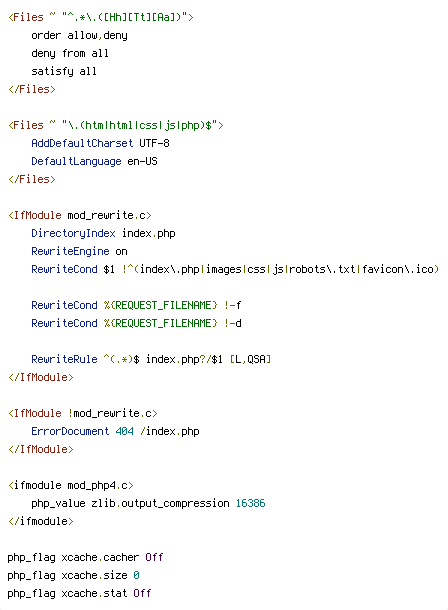Click the 404 error code number
The width and height of the screenshot is (448, 610).
click(x=124, y=431)
